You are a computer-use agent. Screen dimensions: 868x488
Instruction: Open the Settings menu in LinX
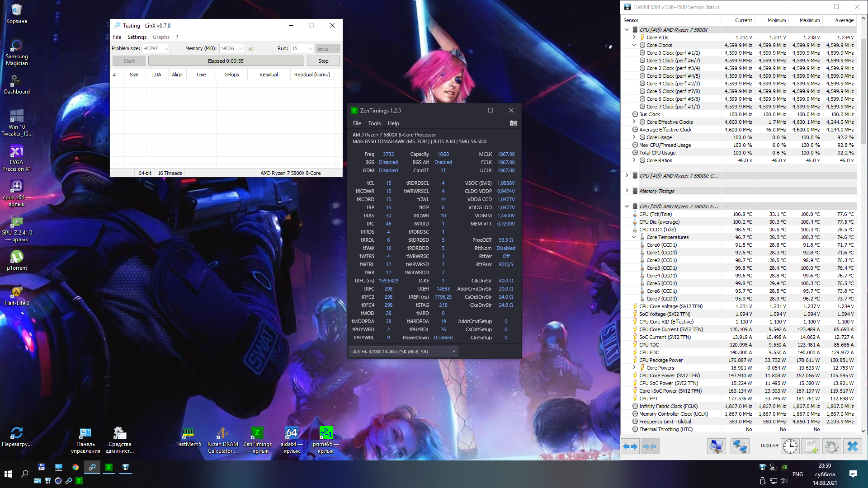point(137,37)
